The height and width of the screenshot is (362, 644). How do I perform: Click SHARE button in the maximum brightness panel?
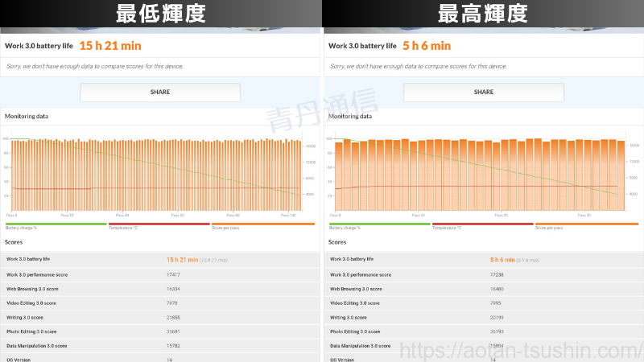[x=483, y=93]
